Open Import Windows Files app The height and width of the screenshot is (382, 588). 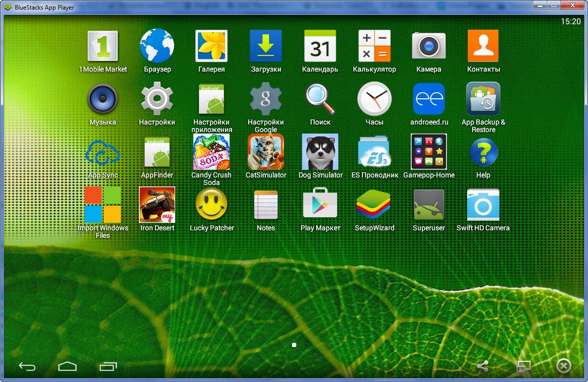(103, 205)
